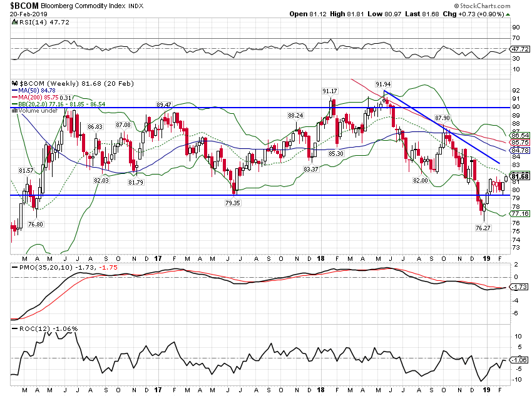The width and height of the screenshot is (532, 396).
Task: Click the 87.08 price annotation
Action: tap(123, 125)
